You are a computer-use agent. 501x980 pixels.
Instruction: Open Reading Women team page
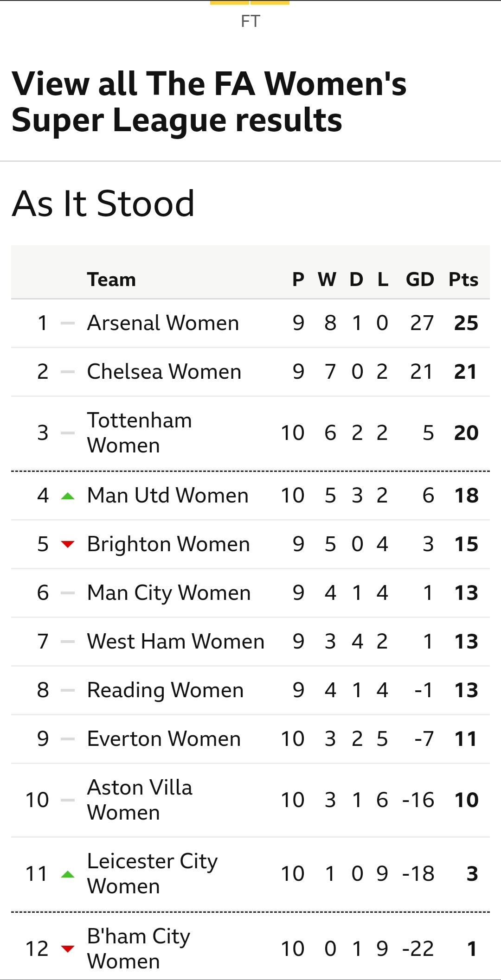165,690
